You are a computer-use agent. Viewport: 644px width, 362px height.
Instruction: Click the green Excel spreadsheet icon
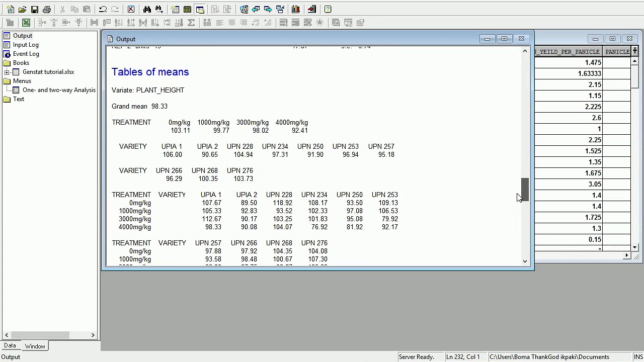click(x=26, y=22)
